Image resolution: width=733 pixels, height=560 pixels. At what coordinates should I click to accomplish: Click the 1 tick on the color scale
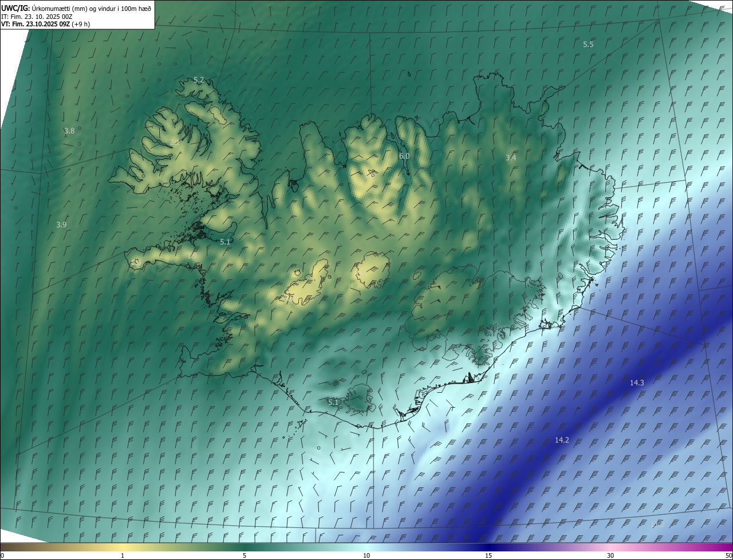pyautogui.click(x=123, y=555)
